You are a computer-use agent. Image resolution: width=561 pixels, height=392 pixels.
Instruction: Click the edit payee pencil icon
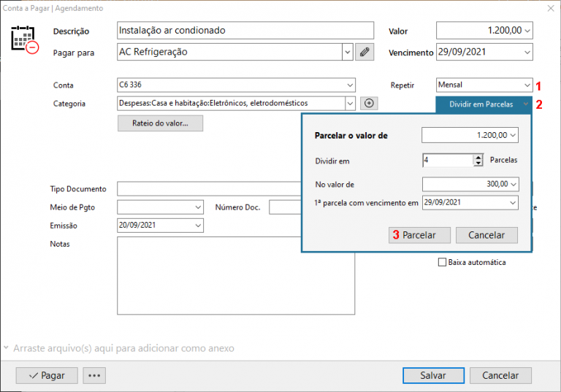click(364, 52)
